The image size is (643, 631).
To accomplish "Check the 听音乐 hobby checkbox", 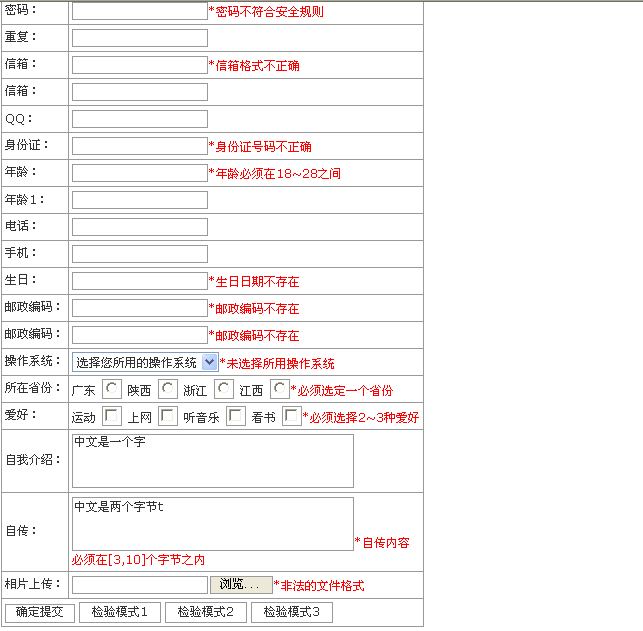I will click(x=236, y=416).
